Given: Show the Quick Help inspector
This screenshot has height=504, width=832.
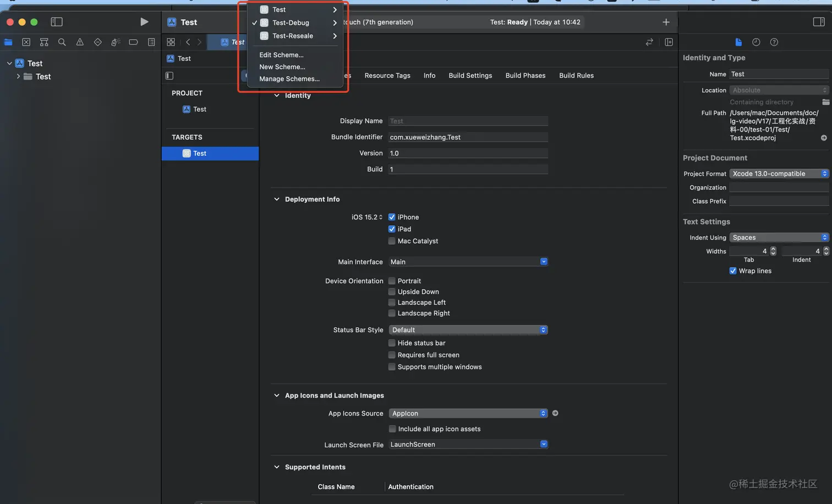Looking at the screenshot, I should (774, 42).
